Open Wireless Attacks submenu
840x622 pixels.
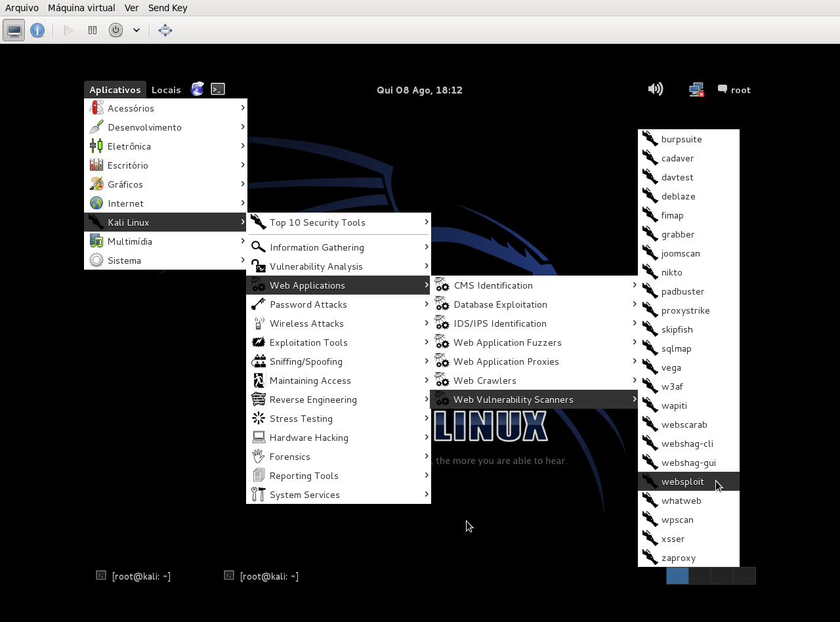(x=339, y=323)
